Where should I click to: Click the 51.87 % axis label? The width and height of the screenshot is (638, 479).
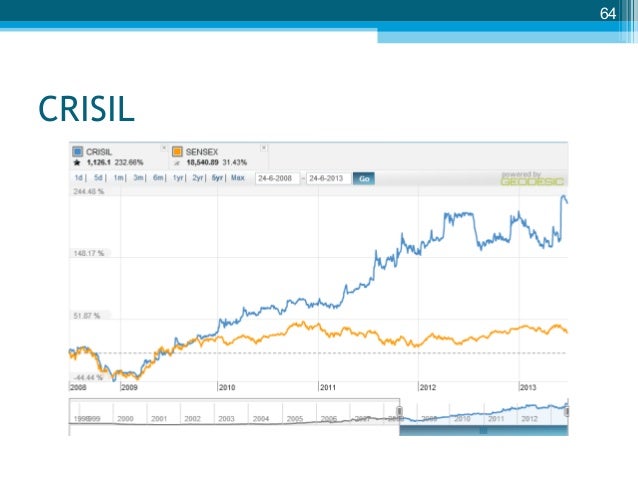point(87,315)
